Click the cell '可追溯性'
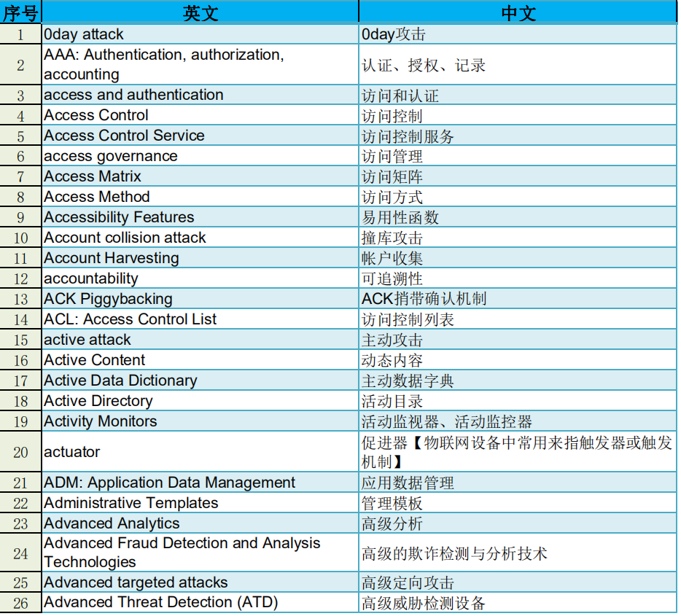The image size is (681, 616). 518,278
